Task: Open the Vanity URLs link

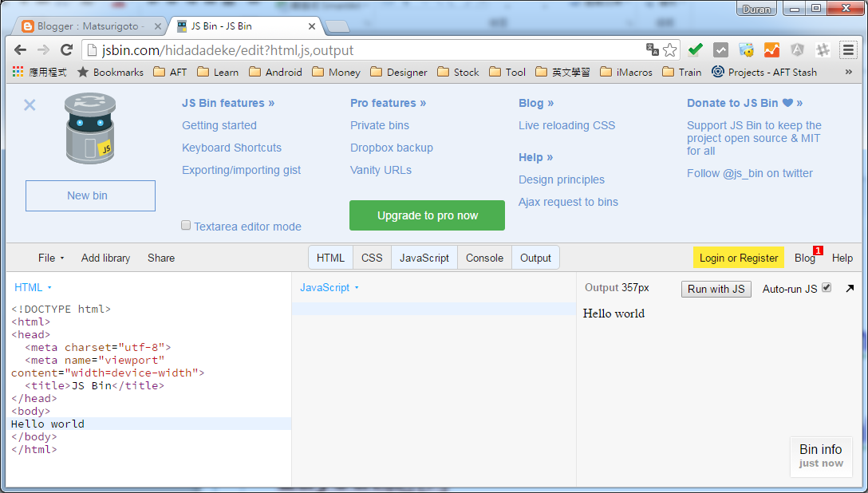Action: (x=381, y=170)
